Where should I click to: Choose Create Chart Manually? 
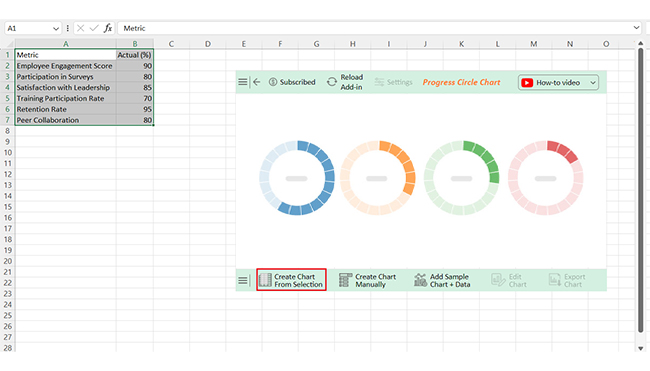pyautogui.click(x=367, y=280)
